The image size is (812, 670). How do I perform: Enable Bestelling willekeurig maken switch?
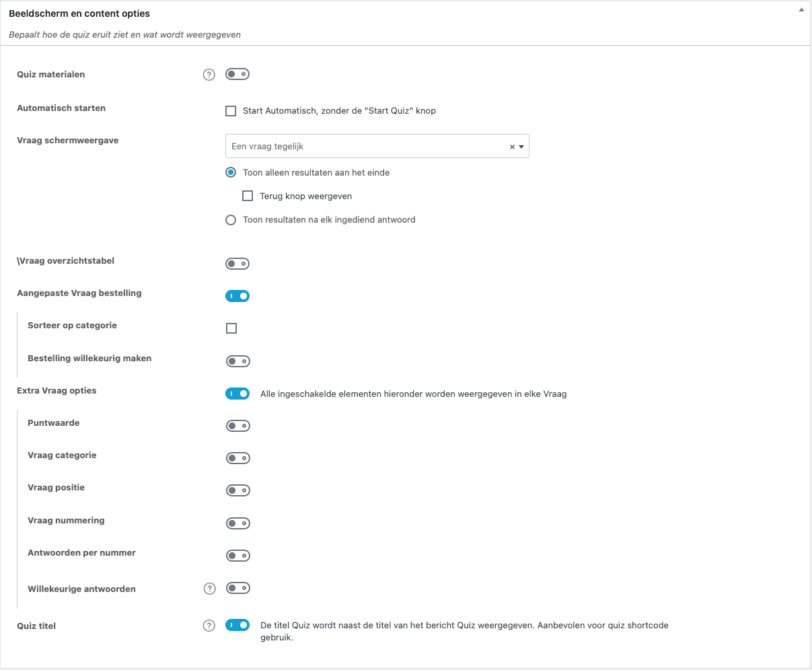point(237,361)
